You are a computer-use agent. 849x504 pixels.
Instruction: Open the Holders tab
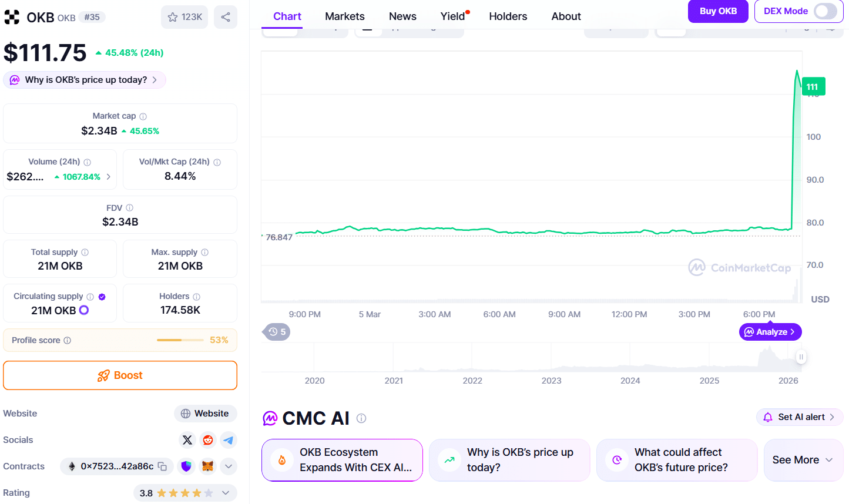coord(508,16)
